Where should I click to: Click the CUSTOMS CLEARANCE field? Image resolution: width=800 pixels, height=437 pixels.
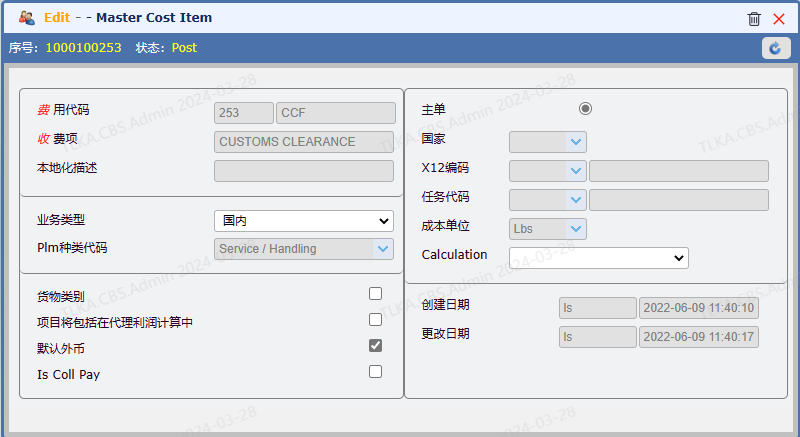click(304, 142)
